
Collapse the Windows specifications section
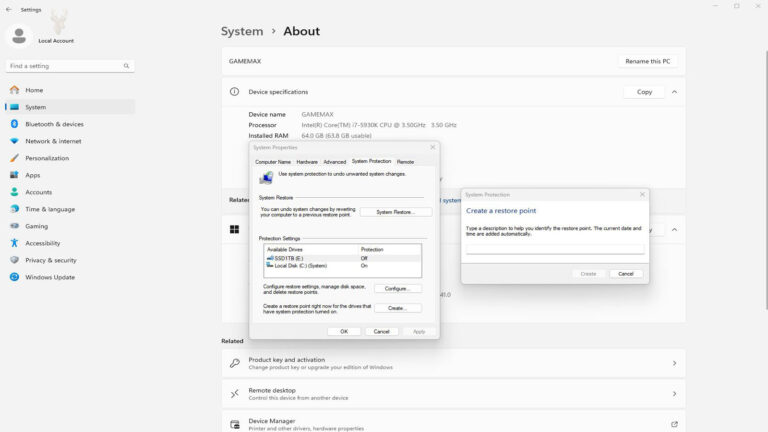(x=674, y=229)
